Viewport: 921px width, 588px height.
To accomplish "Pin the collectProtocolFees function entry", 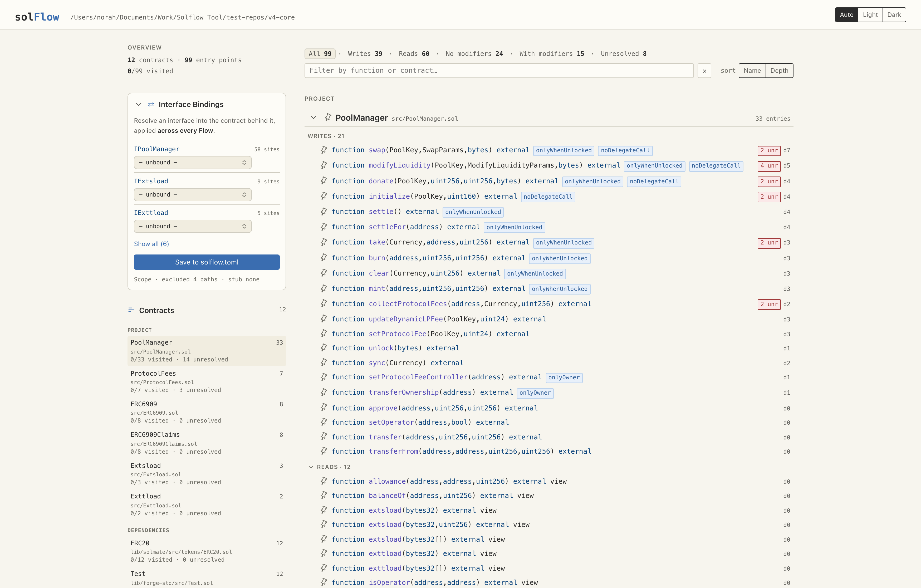I will tap(324, 304).
